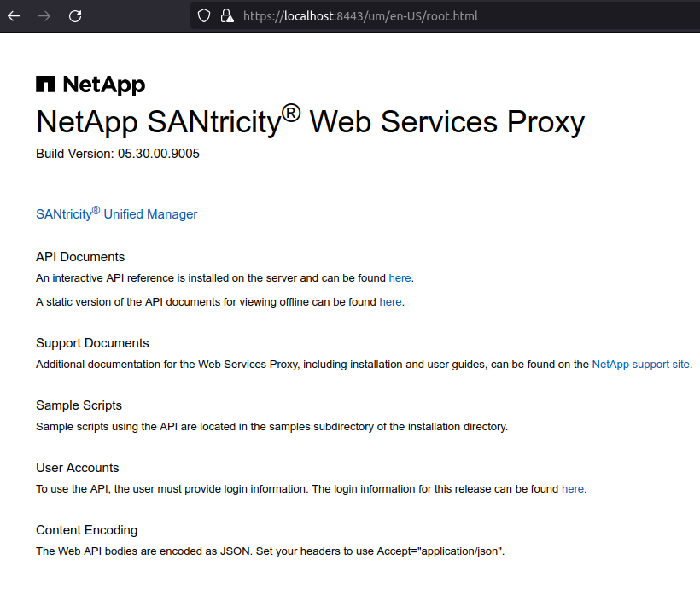The height and width of the screenshot is (595, 700).
Task: Open the static API documents 'here' link
Action: pos(390,302)
